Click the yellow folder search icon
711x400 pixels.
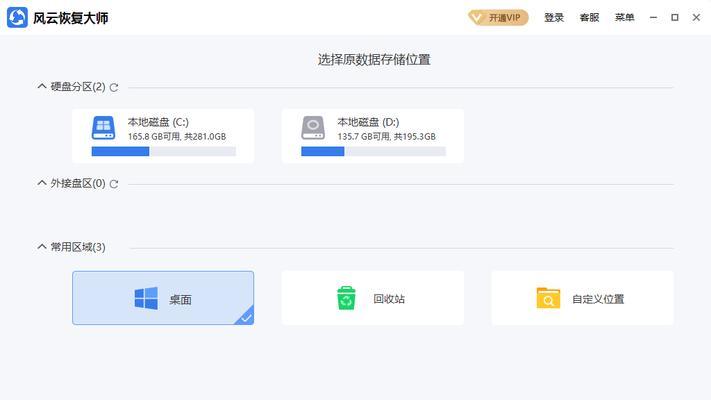[x=548, y=298]
